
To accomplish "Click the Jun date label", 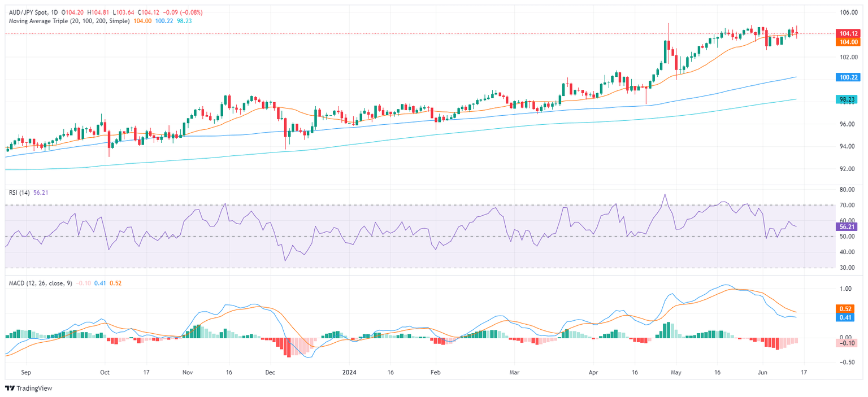I will click(x=762, y=373).
